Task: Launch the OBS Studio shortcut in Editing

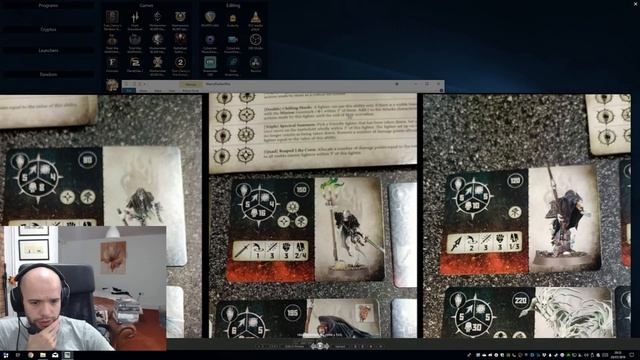Action: [256, 42]
